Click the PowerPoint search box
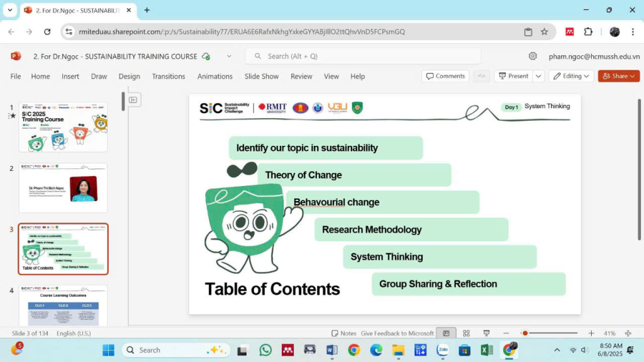 363,56
